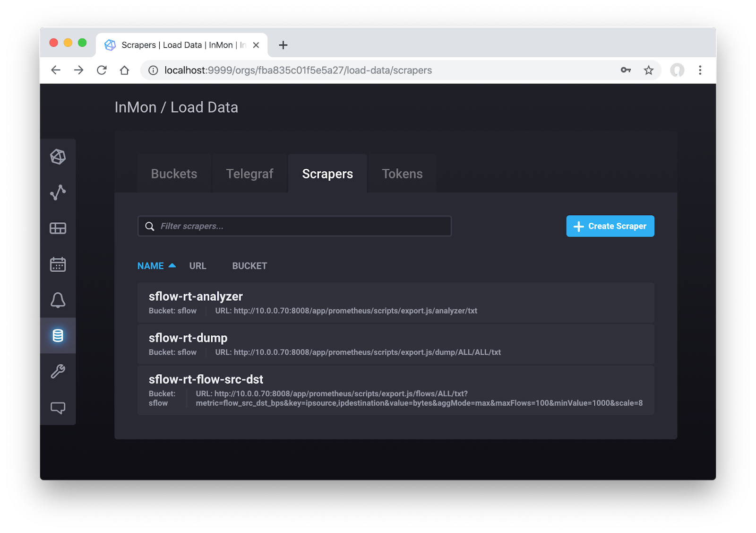Open the Alerts bell icon

coord(58,300)
